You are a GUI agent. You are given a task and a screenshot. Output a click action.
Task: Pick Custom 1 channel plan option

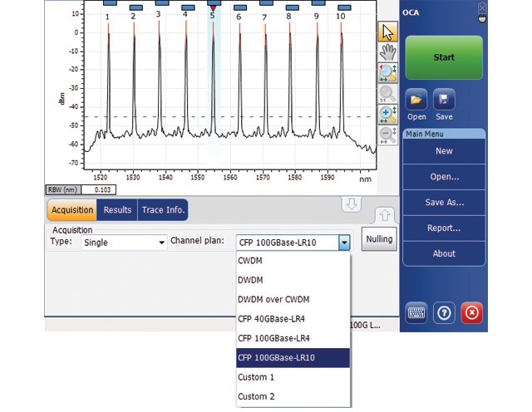pos(256,377)
